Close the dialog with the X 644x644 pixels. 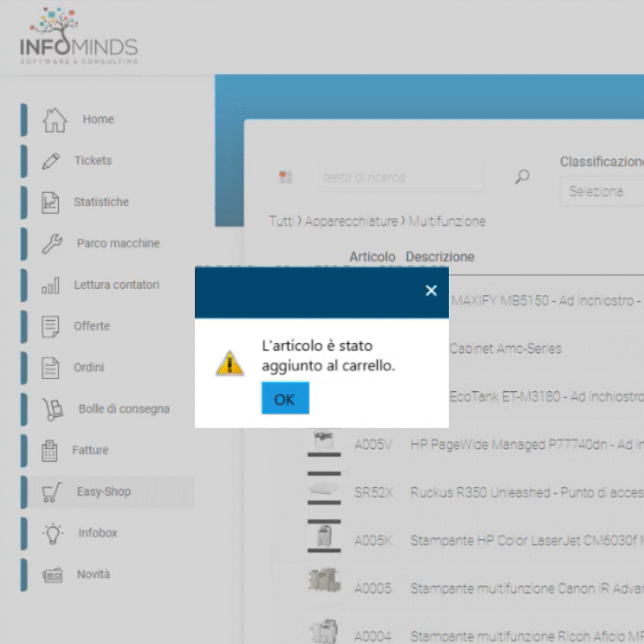tap(431, 291)
